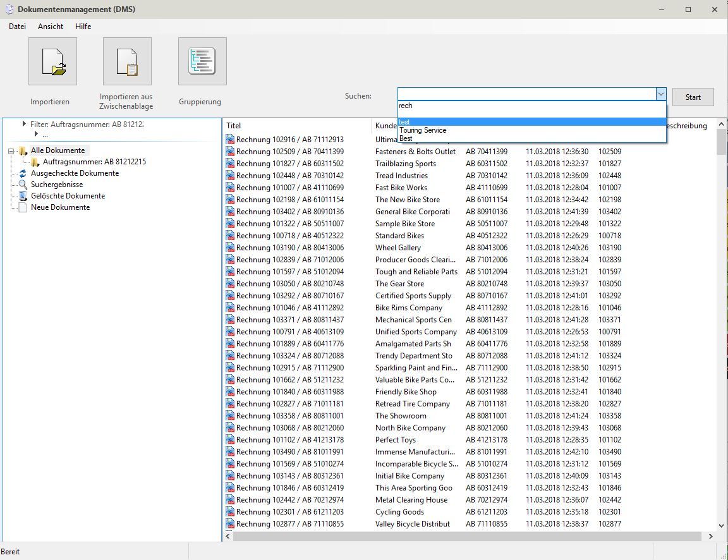This screenshot has height=560, width=728.
Task: Click the Importieren toolbar icon
Action: (52, 61)
